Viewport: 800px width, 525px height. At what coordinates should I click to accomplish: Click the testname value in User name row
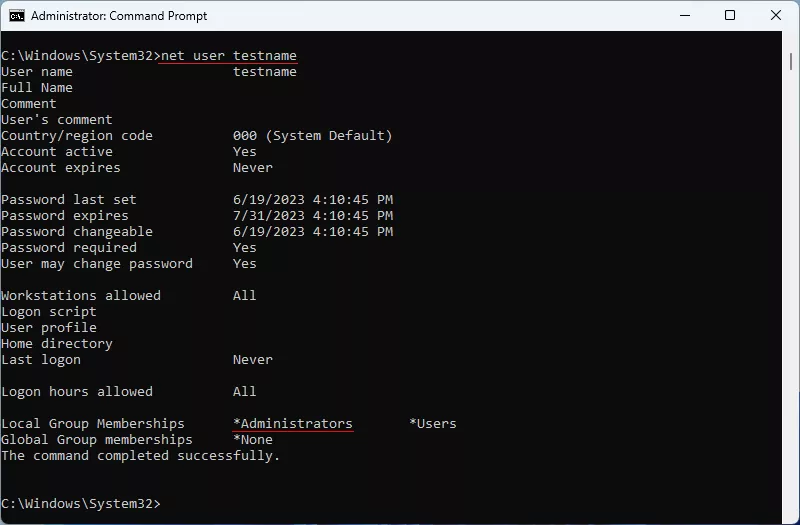[x=265, y=72]
